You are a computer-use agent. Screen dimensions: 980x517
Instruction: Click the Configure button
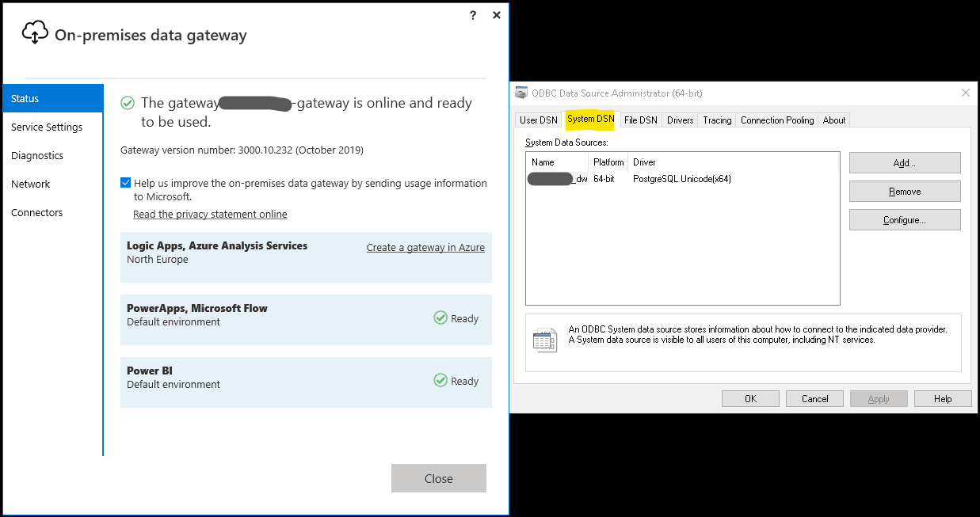click(904, 219)
